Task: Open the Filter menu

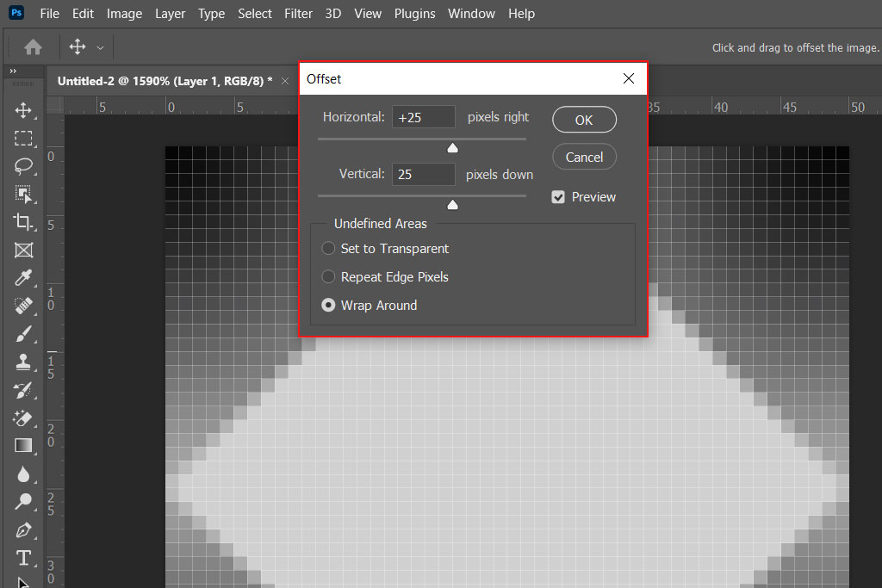Action: coord(298,14)
